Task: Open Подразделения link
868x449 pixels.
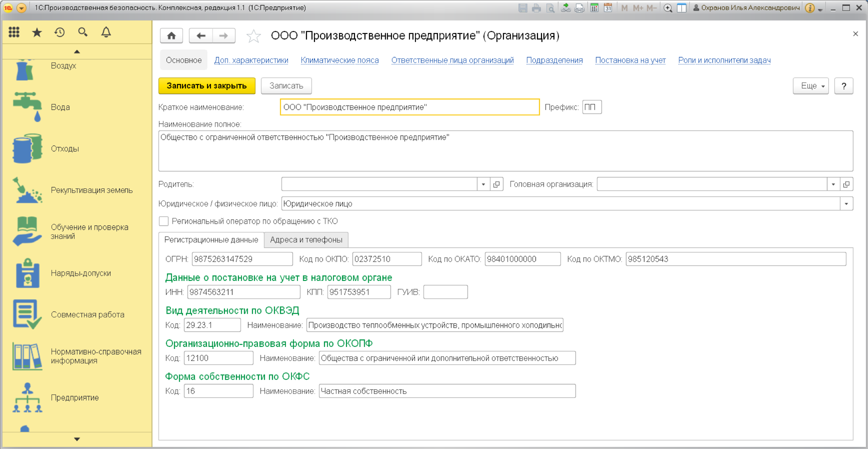Action: (555, 60)
